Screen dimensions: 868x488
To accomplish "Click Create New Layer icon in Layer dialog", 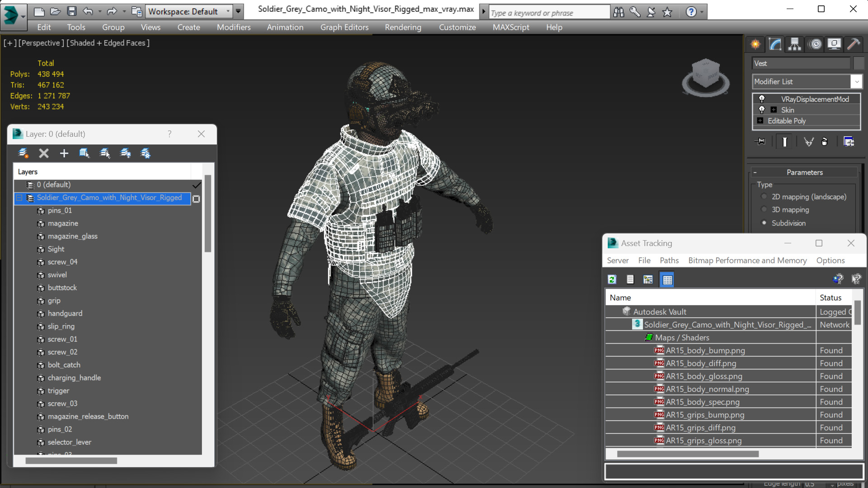I will 23,153.
